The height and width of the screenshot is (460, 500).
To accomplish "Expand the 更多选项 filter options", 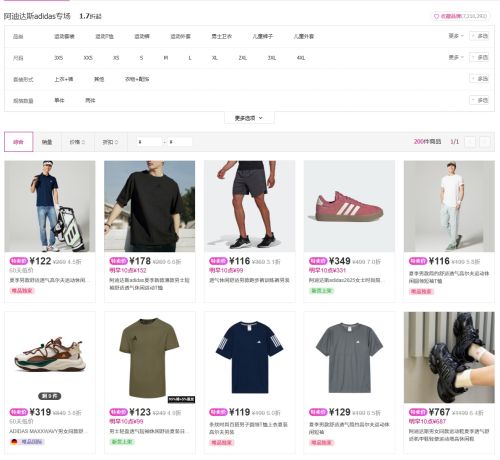I will click(249, 118).
